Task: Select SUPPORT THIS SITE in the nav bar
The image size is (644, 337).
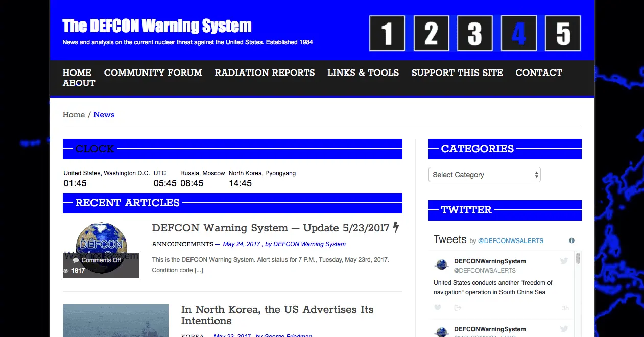Action: point(457,73)
